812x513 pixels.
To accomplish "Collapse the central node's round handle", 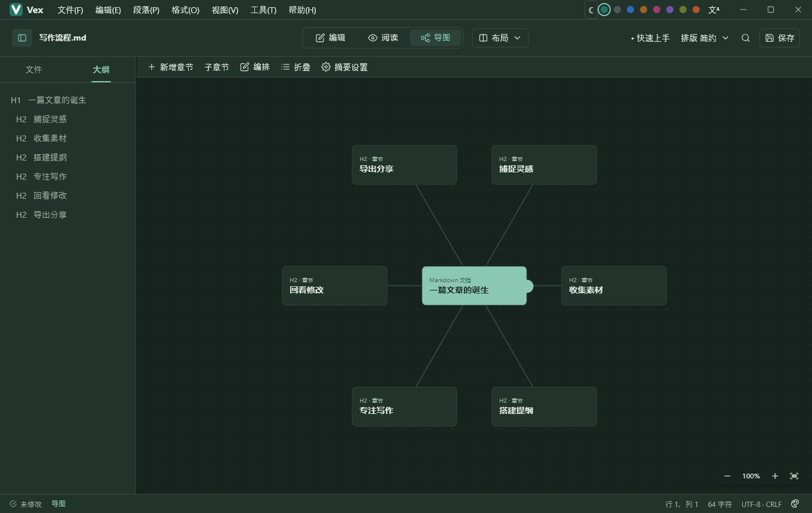I will pyautogui.click(x=528, y=286).
